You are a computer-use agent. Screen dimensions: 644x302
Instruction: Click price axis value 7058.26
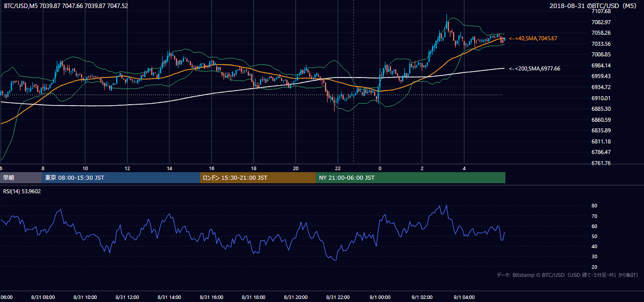pos(602,33)
